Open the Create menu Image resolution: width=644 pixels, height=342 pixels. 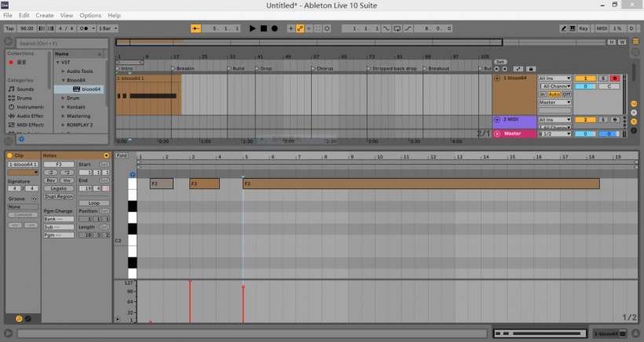coord(45,15)
